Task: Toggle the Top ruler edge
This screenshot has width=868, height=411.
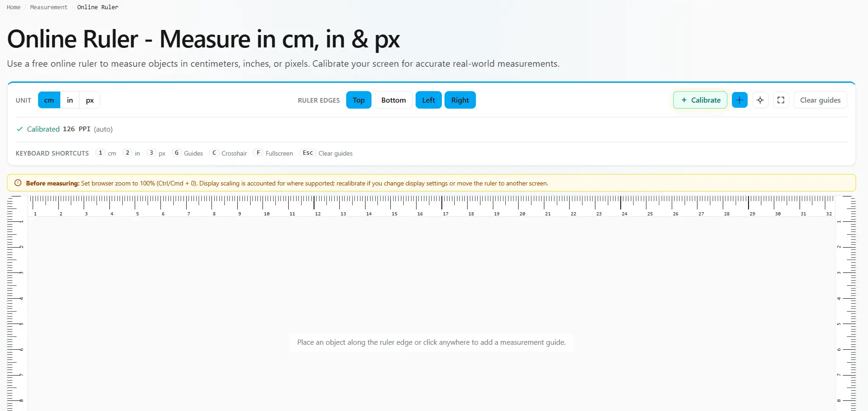Action: coord(359,100)
